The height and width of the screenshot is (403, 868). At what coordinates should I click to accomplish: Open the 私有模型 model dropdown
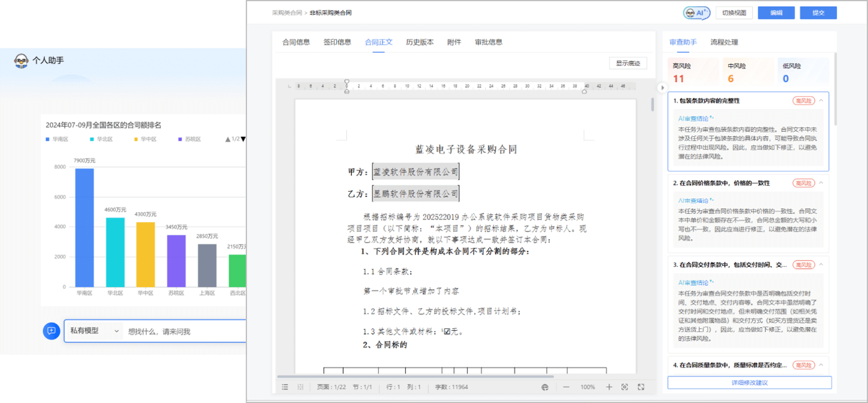click(94, 331)
